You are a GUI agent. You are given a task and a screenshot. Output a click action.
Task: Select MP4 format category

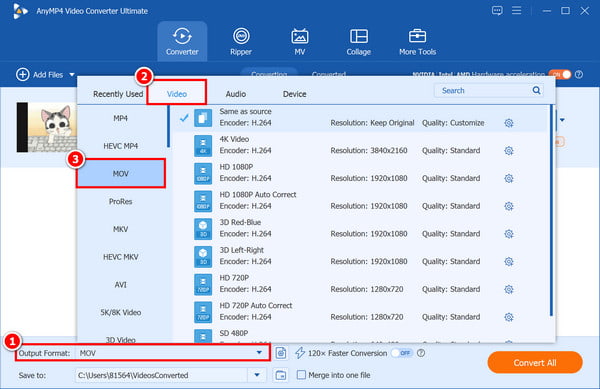121,119
